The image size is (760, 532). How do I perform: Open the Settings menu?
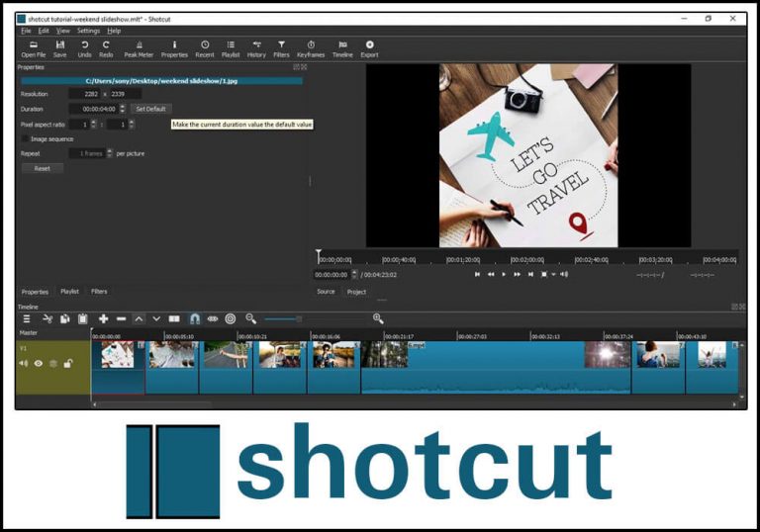(x=88, y=31)
